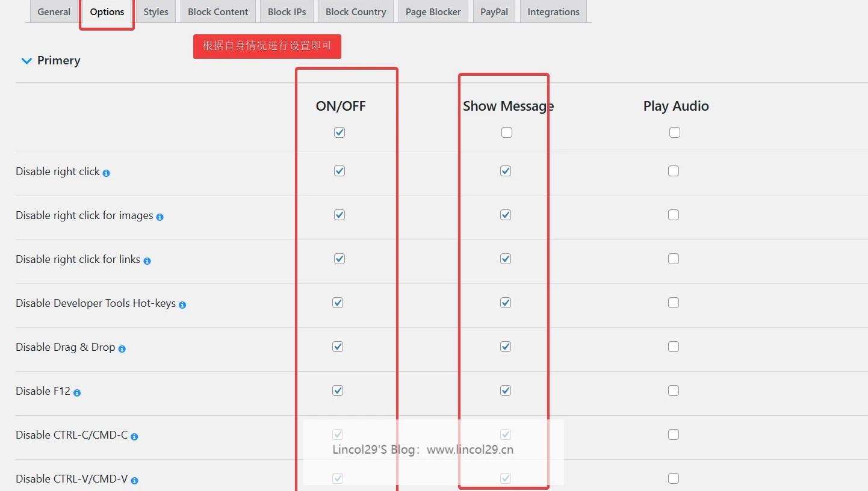Check the Show Message select-all header checkbox

507,132
